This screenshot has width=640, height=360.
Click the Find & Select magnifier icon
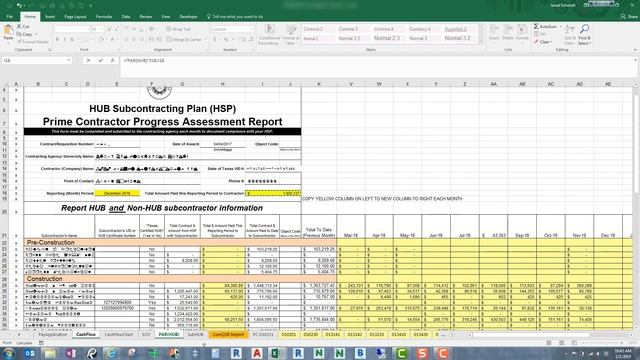584,29
